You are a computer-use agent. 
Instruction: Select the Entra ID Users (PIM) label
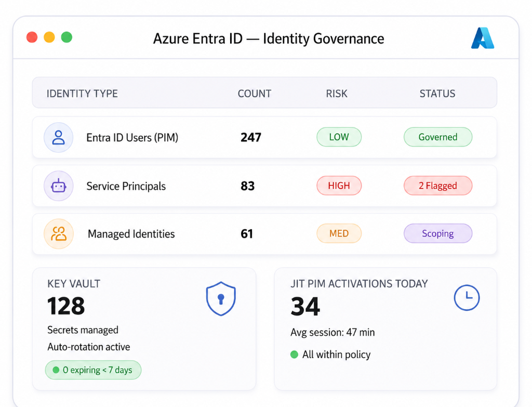click(x=132, y=137)
